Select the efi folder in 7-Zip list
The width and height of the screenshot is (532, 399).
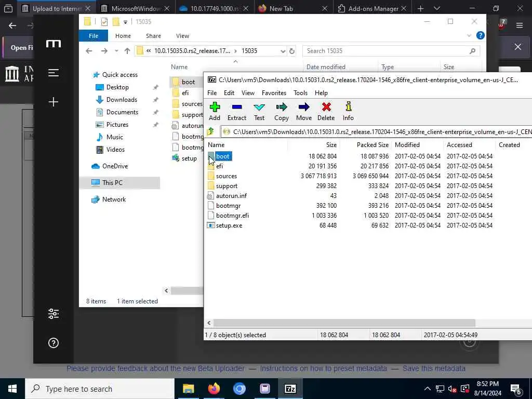click(x=219, y=166)
